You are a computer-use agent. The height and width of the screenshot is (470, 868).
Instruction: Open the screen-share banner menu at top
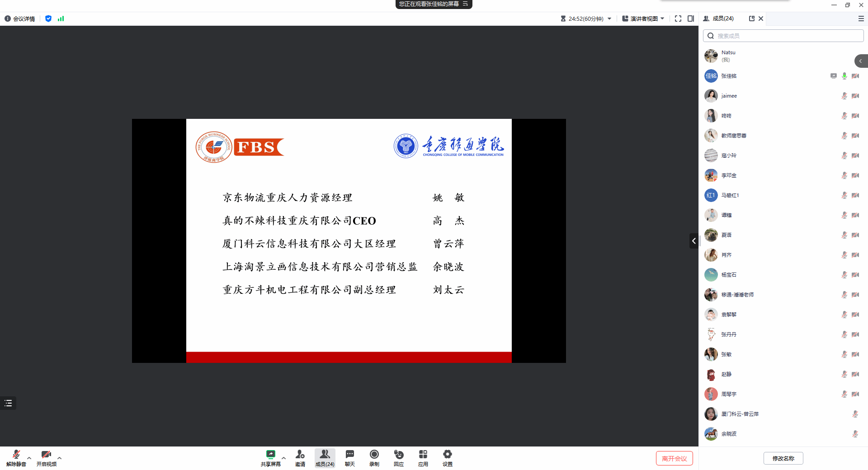click(x=465, y=4)
